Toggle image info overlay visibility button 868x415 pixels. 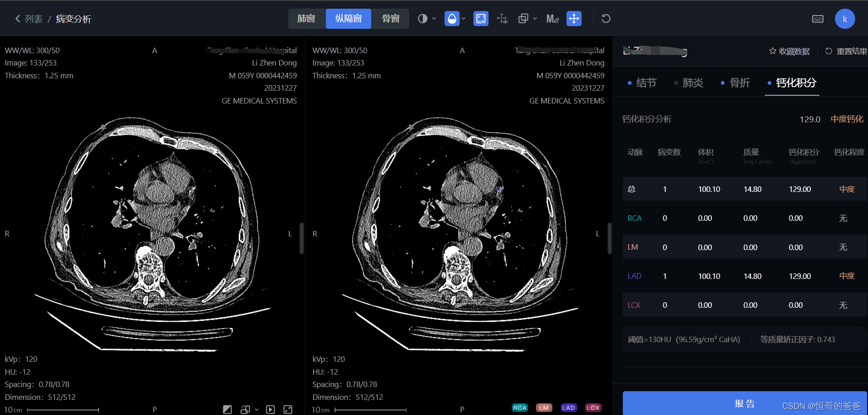click(x=481, y=19)
